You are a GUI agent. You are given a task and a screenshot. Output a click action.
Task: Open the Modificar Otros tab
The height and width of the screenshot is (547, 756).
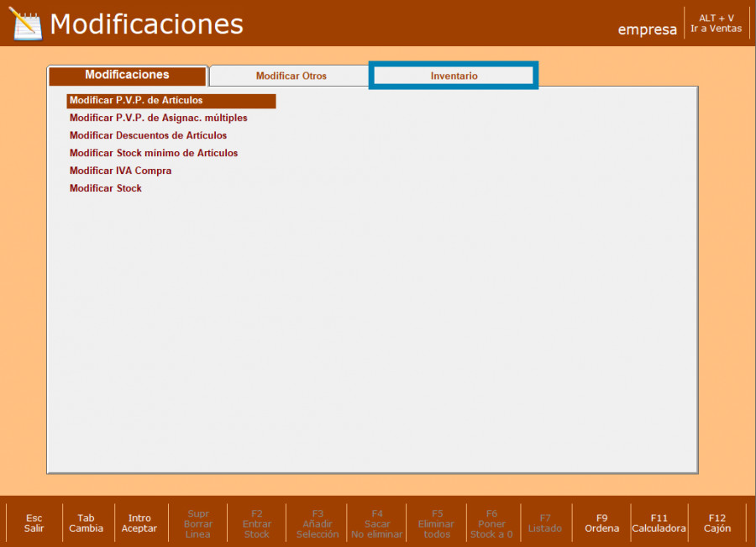point(291,76)
